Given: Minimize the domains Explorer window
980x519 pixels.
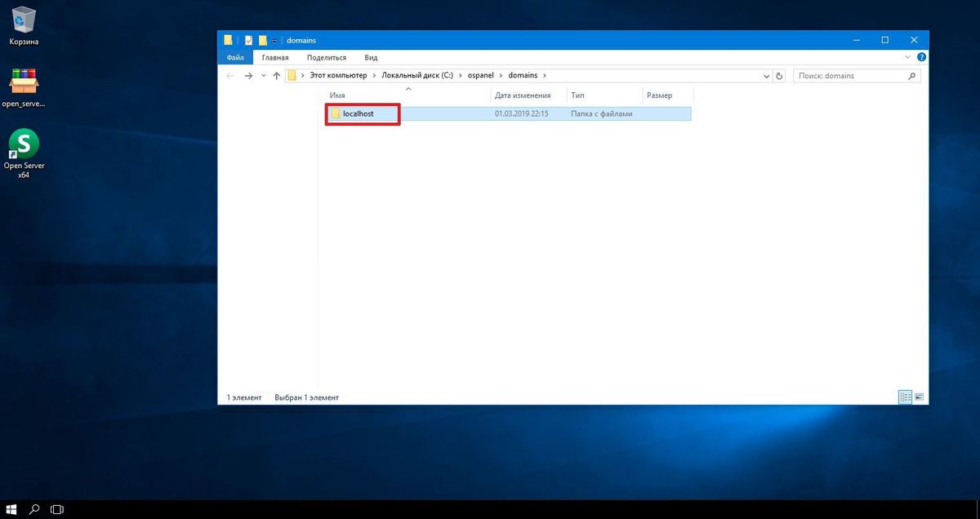Looking at the screenshot, I should [x=855, y=40].
